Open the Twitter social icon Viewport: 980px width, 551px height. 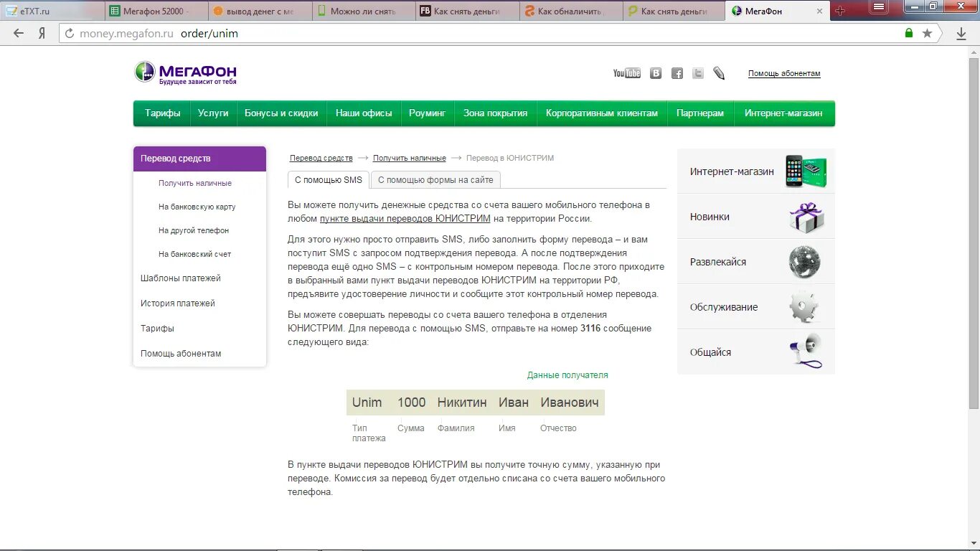click(698, 73)
